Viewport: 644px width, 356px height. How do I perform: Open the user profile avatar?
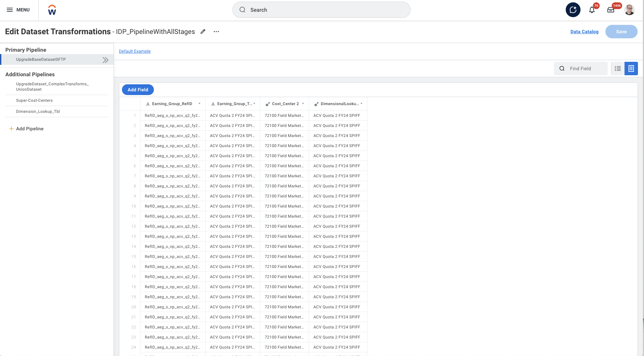click(x=630, y=10)
